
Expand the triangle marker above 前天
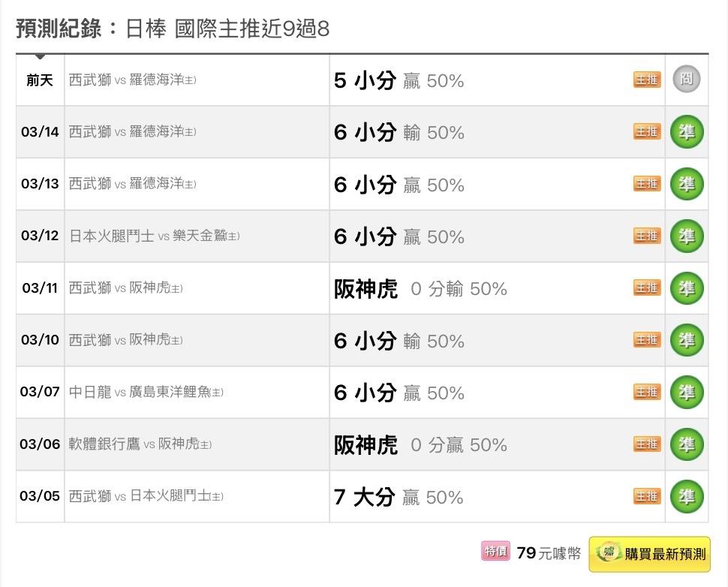click(x=40, y=56)
